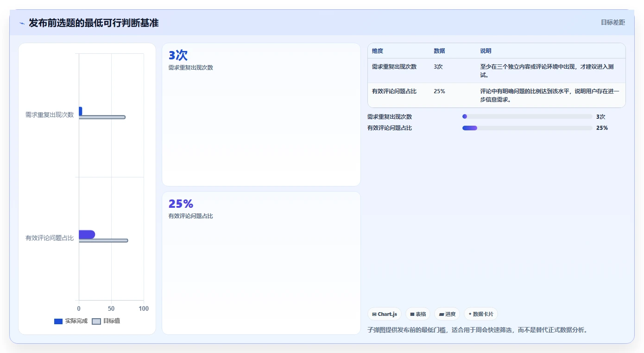Toggle the 目标值 legend entry

coord(106,321)
